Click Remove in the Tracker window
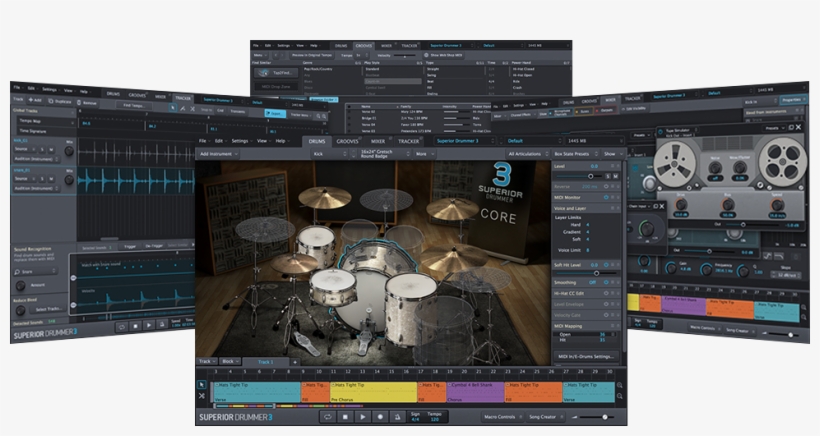Viewport: 820px width, 436px height. click(x=86, y=103)
